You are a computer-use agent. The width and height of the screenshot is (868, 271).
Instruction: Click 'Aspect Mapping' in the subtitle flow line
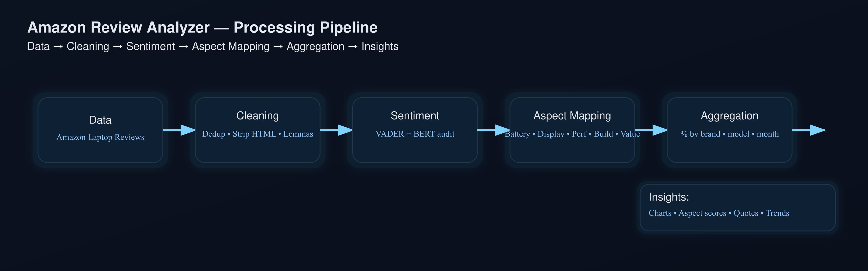[x=231, y=47]
